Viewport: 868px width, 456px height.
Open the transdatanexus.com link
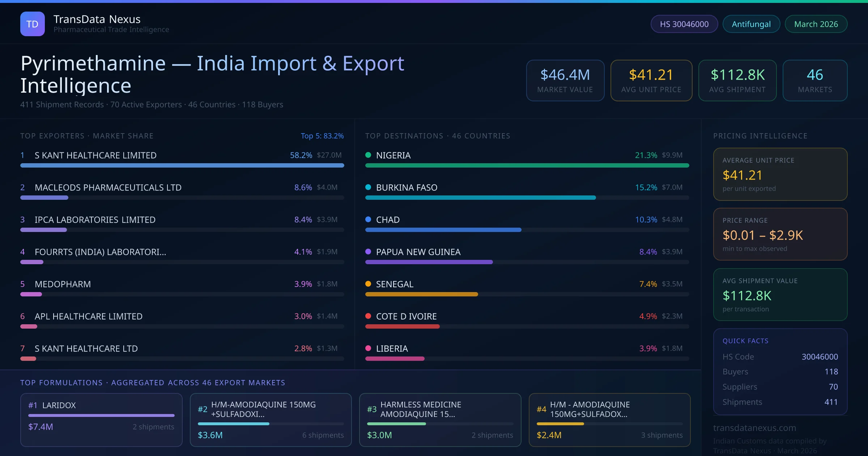pos(754,428)
